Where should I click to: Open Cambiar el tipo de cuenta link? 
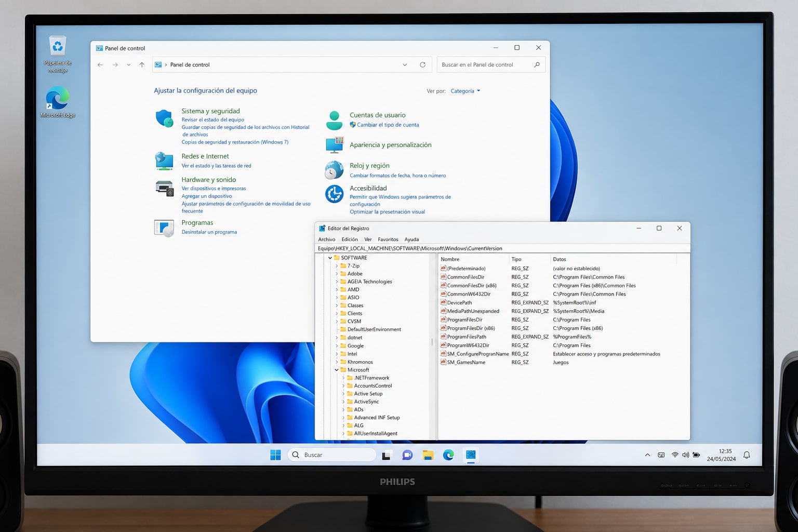388,125
